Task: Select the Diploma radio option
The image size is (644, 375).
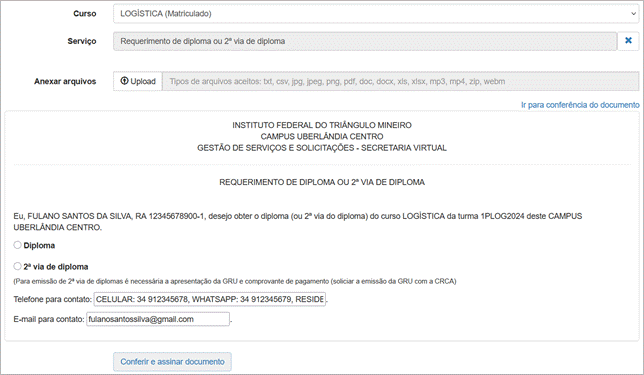Action: tap(17, 245)
